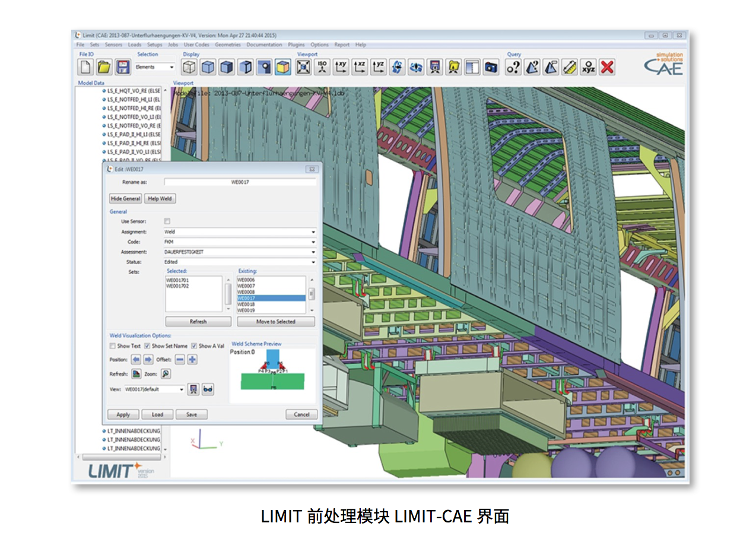Click the red X icon in Query toolbar
Image resolution: width=756 pixels, height=558 pixels.
pyautogui.click(x=606, y=67)
